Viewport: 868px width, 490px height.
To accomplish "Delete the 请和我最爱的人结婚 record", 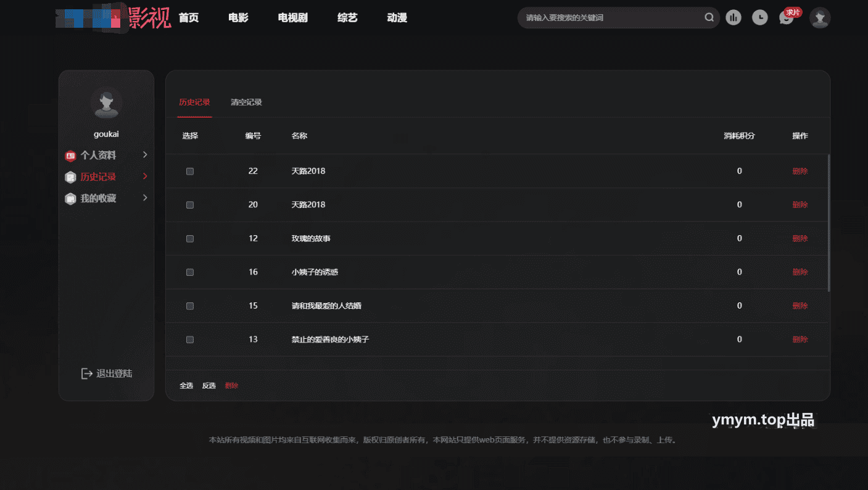I will pos(800,305).
